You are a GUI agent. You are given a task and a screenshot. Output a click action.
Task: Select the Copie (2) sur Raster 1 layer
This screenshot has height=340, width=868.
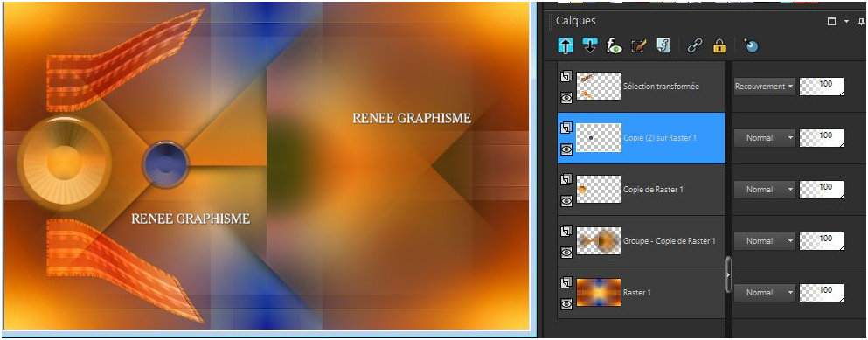[641, 138]
